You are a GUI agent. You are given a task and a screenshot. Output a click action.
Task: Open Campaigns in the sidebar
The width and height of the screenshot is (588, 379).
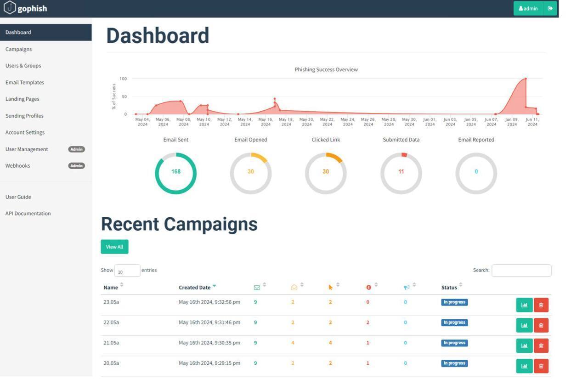point(18,49)
